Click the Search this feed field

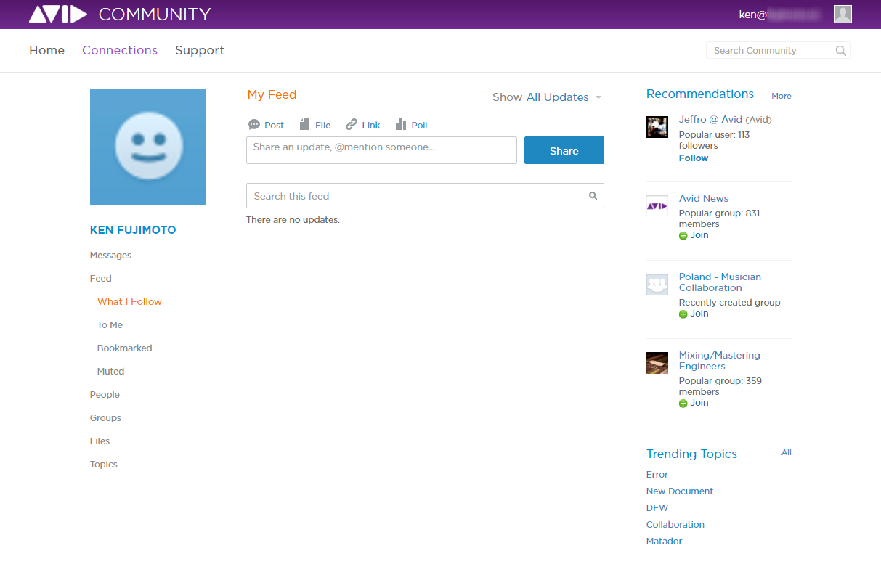tap(425, 196)
